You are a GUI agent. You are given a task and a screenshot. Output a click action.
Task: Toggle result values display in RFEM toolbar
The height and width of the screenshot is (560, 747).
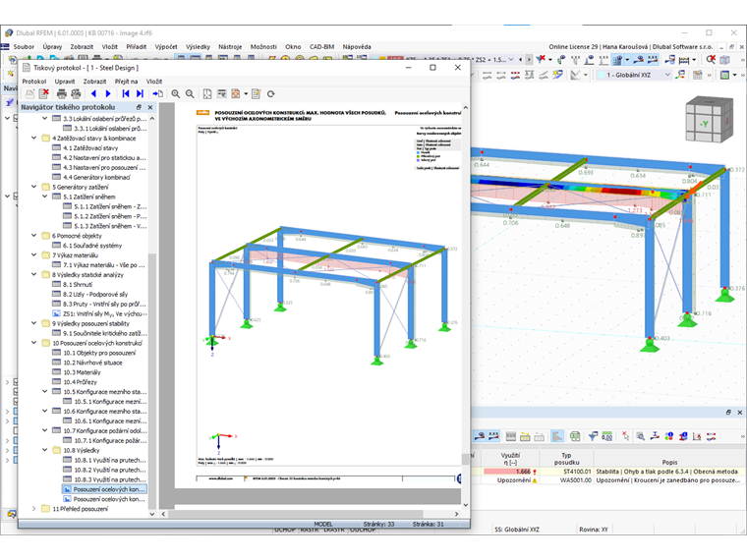[x=653, y=59]
